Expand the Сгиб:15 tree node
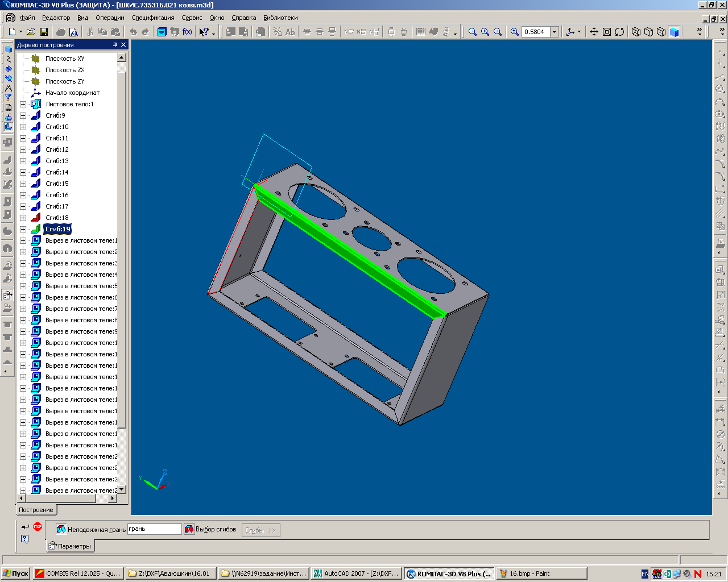Screen dimensions: 728x582 click(23, 184)
